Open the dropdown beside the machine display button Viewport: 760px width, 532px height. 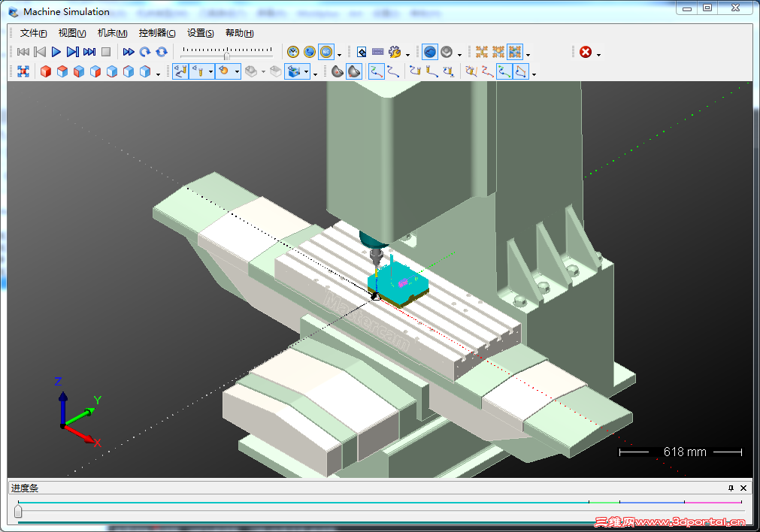click(306, 71)
